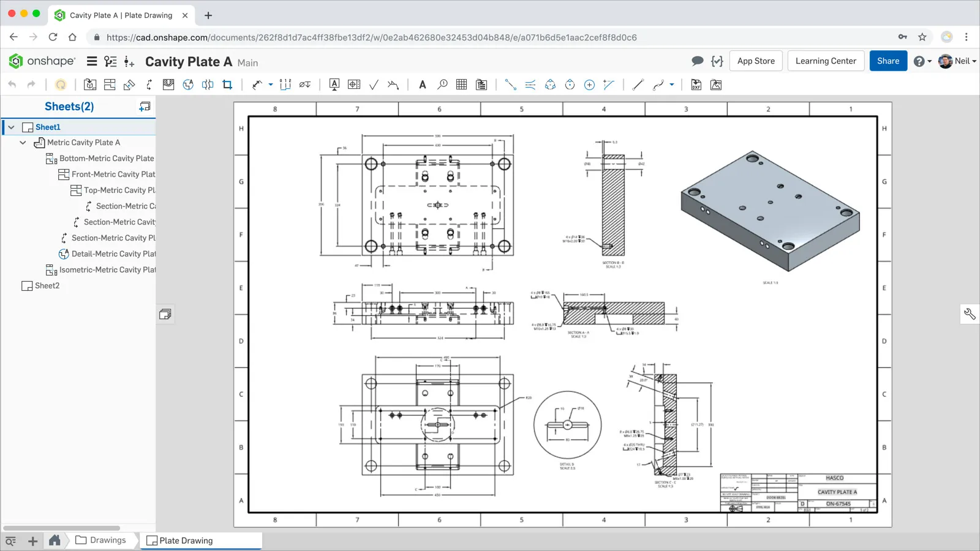Viewport: 980px width, 551px height.
Task: Collapse the Metric Cavity Plate A node
Action: (x=23, y=143)
